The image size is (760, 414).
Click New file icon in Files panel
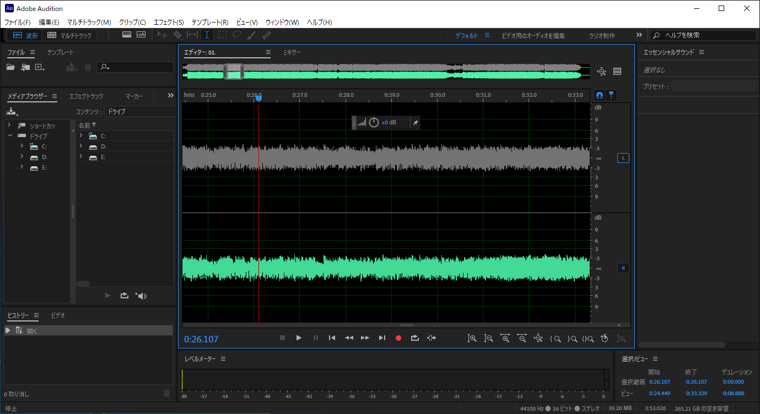pos(40,67)
